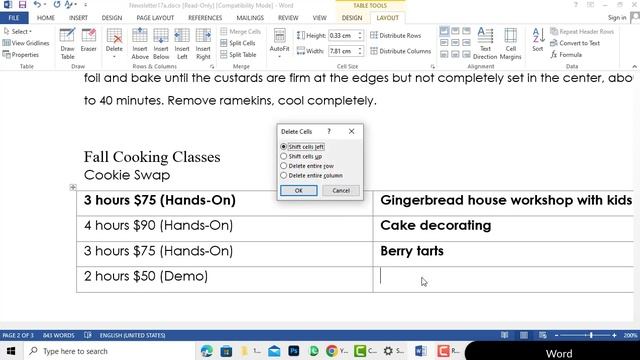
Task: Click the zoom in plus button
Action: [x=614, y=336]
